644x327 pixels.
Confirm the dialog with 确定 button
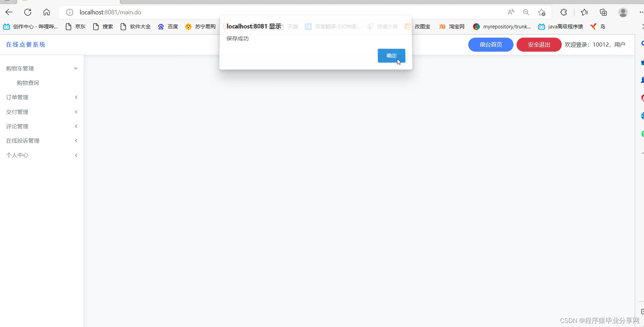392,56
